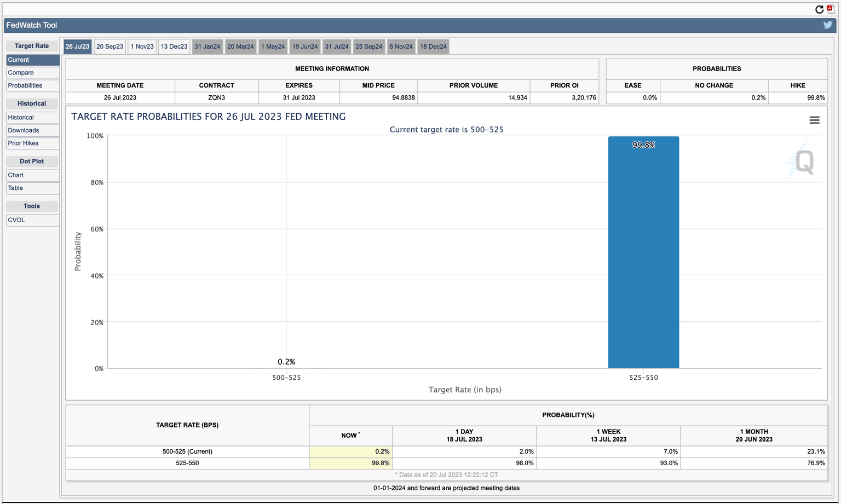This screenshot has height=504, width=841.
Task: Open the Table view under Dot Plot
Action: pyautogui.click(x=15, y=188)
